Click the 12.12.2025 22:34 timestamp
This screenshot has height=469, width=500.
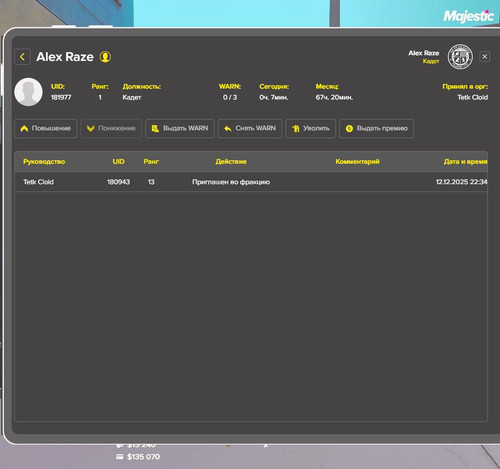462,182
